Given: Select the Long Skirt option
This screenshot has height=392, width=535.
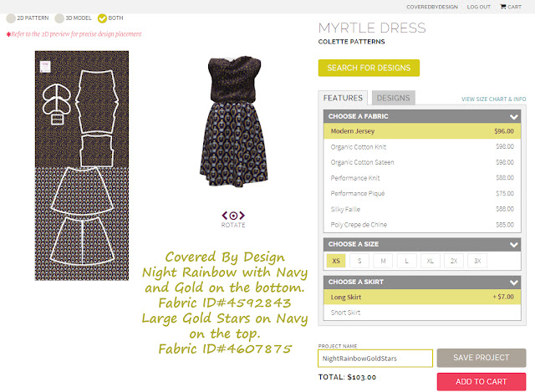Looking at the screenshot, I should 422,297.
